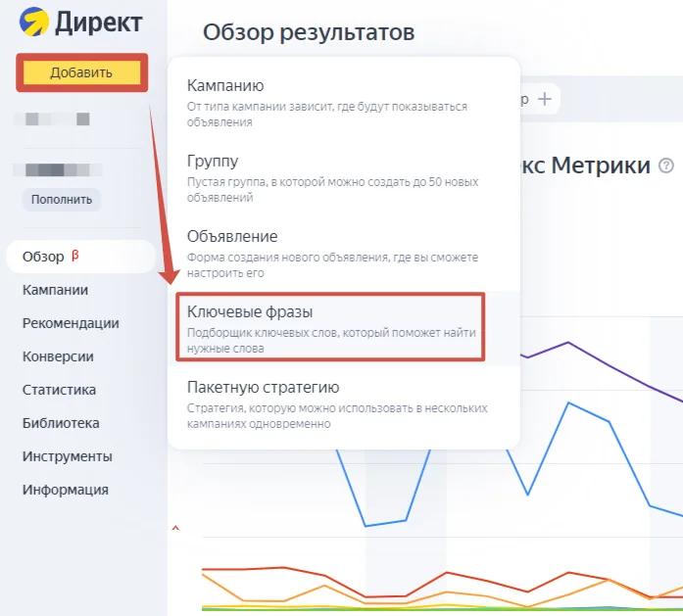Click the beta badge next to Обзор
Screen dimensions: 683x616
click(x=74, y=255)
